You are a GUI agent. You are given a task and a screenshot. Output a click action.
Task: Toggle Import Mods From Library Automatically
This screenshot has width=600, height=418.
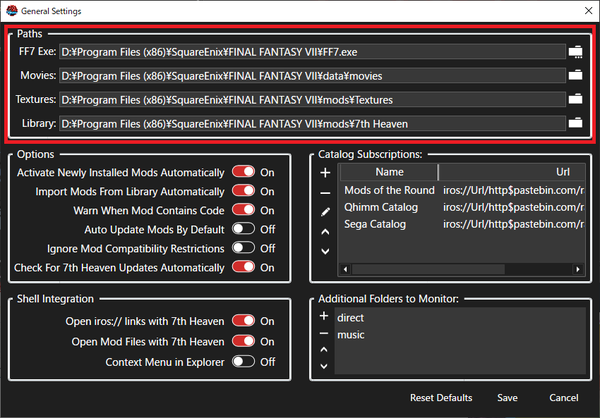(x=243, y=191)
